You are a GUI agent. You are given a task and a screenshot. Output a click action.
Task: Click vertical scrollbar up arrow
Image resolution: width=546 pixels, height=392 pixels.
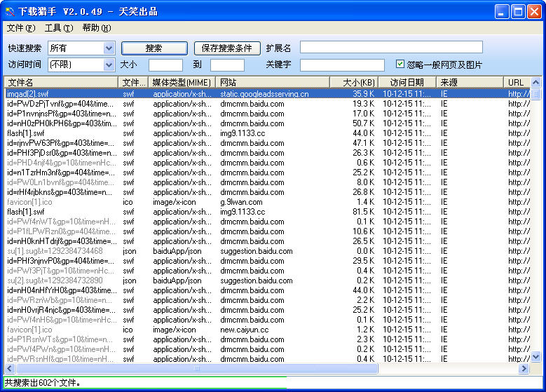536,83
